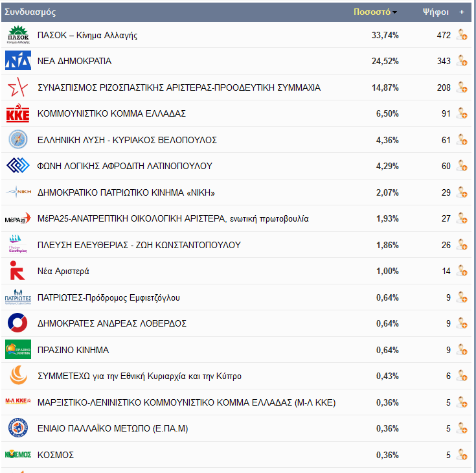Open candidates icon in ΚΟΣΜΟΣ row
The height and width of the screenshot is (473, 476).
tap(462, 455)
